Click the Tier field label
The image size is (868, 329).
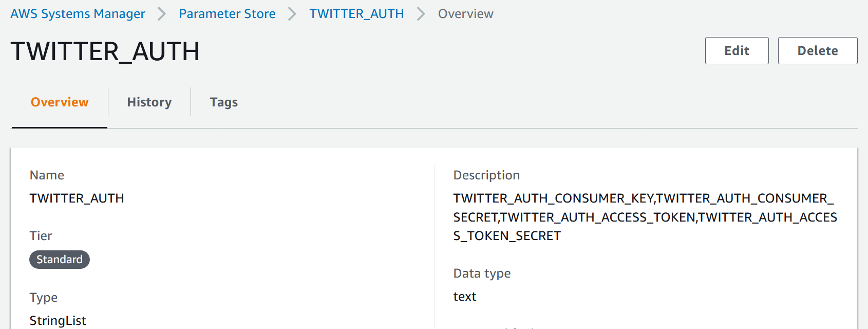[x=41, y=236]
